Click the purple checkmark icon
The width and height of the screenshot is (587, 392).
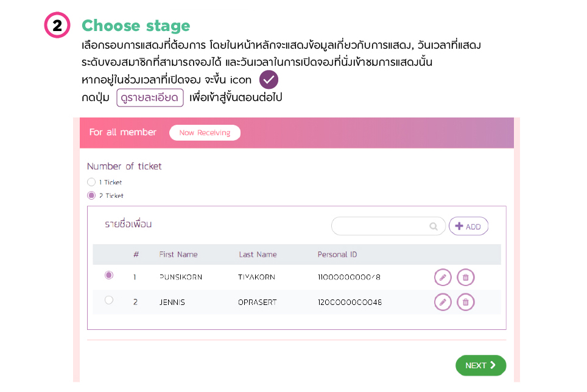point(269,80)
